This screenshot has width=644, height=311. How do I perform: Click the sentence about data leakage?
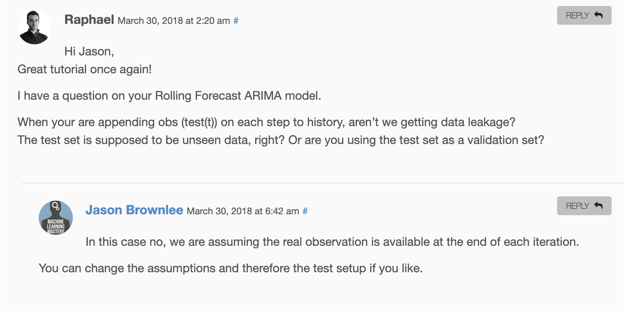point(267,122)
